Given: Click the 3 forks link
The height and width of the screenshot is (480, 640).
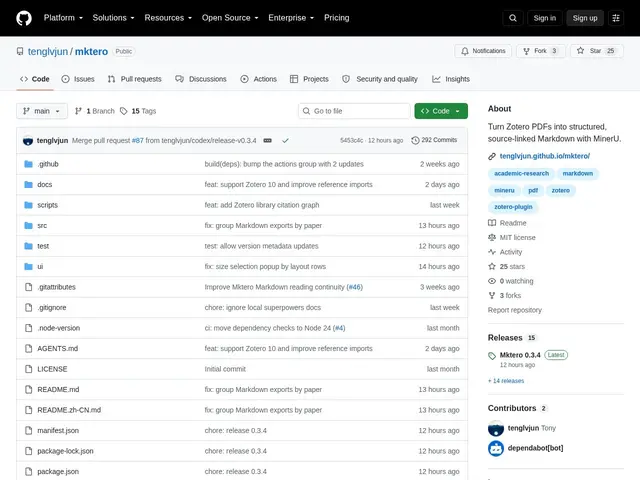Looking at the screenshot, I should (504, 296).
